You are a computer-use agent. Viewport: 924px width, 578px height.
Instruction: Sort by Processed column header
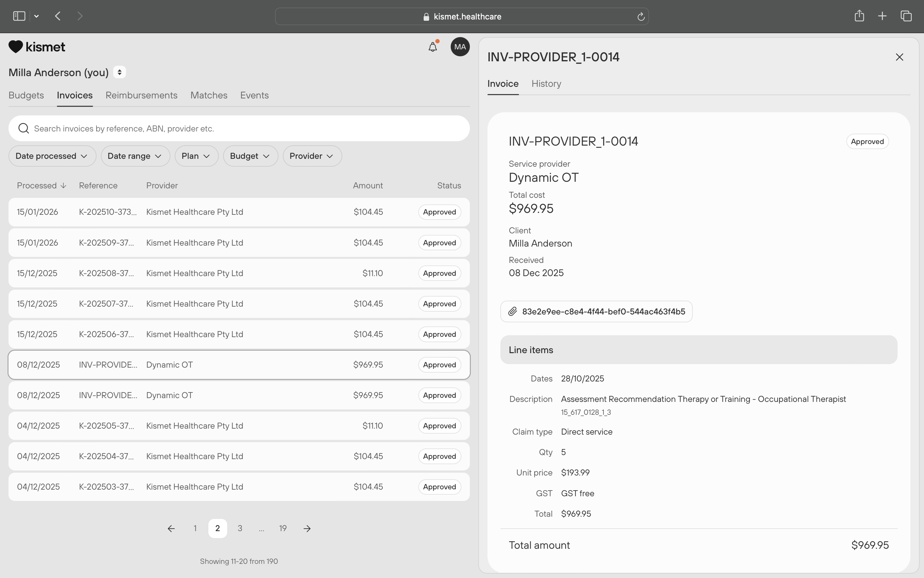[x=41, y=186]
